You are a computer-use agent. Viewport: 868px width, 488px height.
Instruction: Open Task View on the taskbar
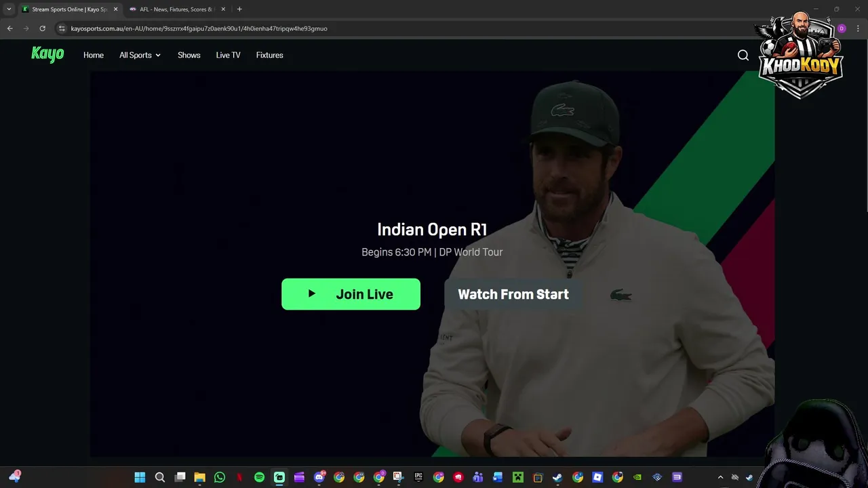(180, 477)
